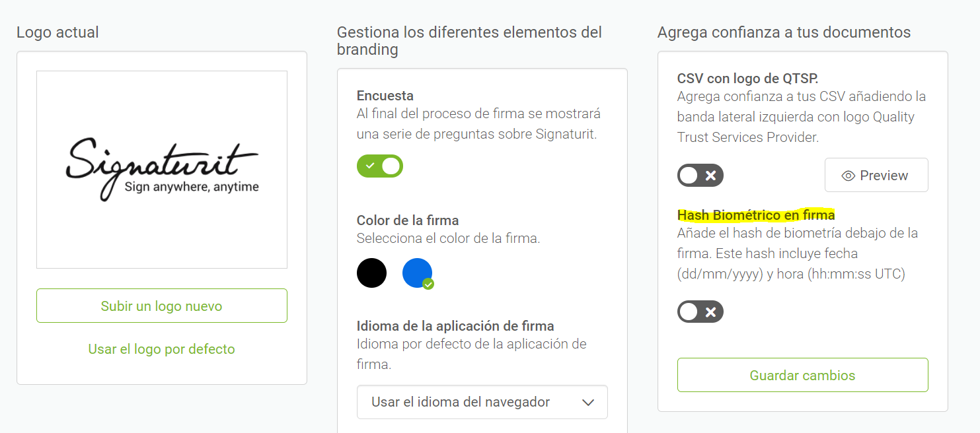Screen dimensions: 980x433
Task: Save settings with Guardar cambios
Action: (803, 375)
